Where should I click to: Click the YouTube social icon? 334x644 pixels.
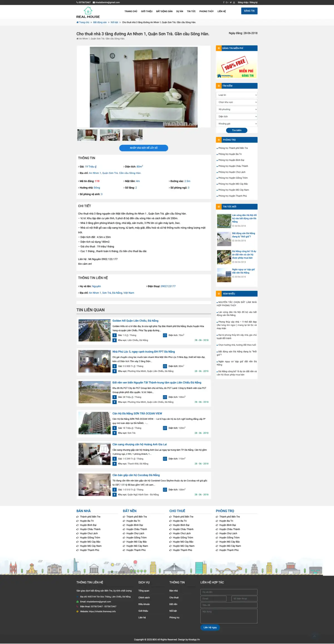click(x=234, y=3)
